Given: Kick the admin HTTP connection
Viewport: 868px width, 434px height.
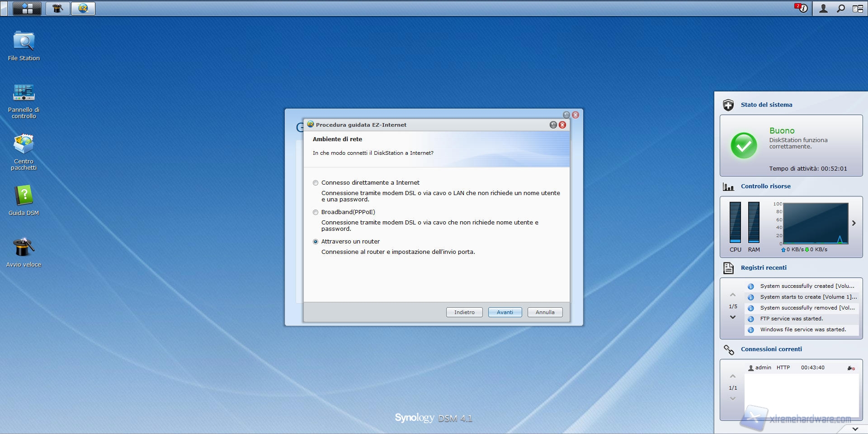Looking at the screenshot, I should coord(850,368).
